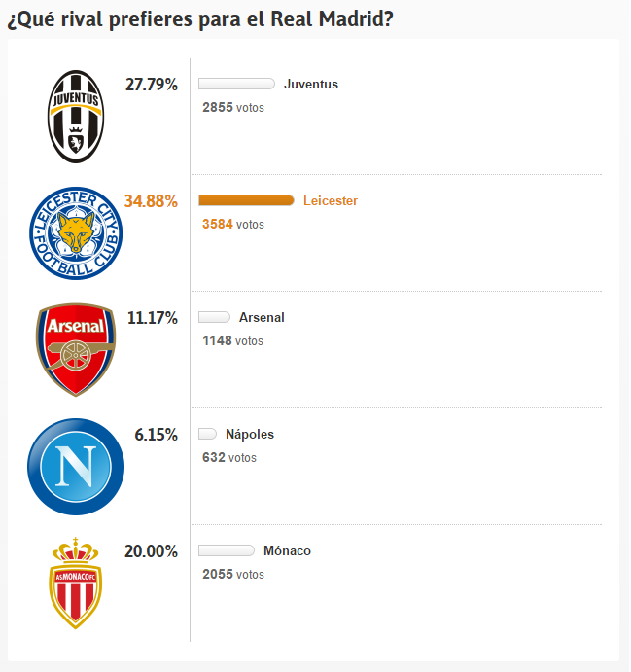Click the Juventus vote progress bar
The image size is (631, 672).
(236, 84)
